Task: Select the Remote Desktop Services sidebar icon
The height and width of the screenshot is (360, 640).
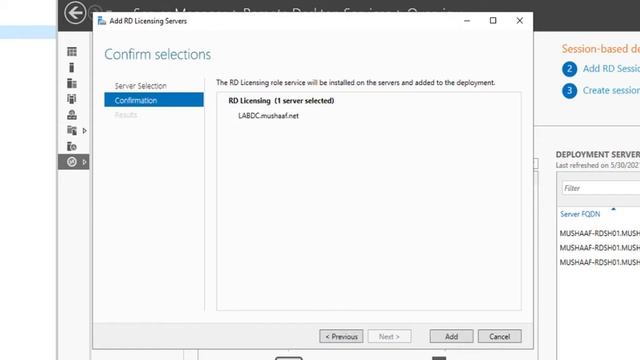Action: 72,162
